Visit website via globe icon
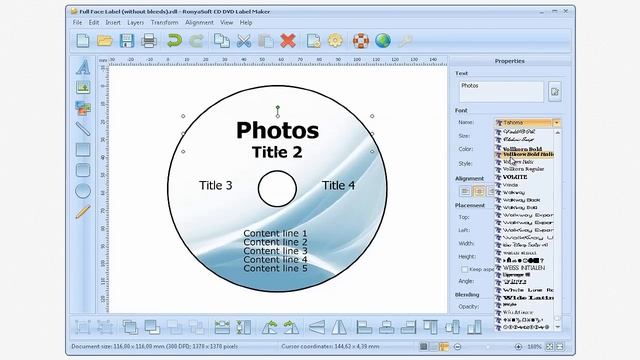The image size is (640, 360). pos(383,41)
